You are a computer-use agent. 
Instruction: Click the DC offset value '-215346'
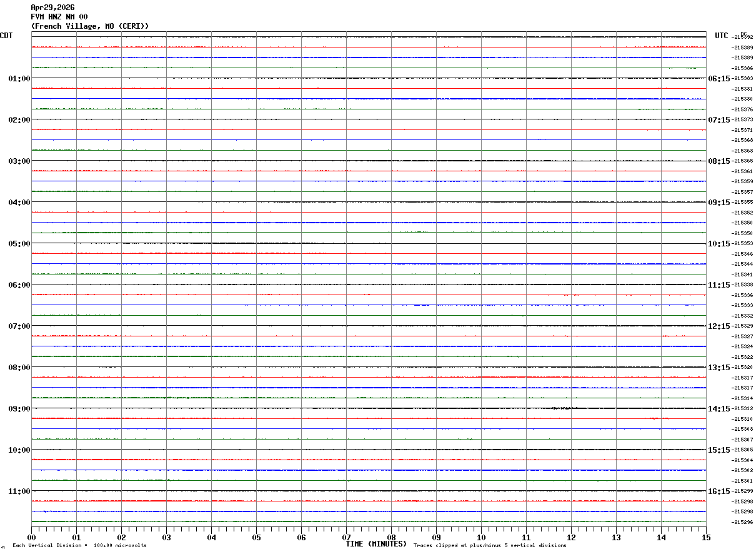pos(742,254)
